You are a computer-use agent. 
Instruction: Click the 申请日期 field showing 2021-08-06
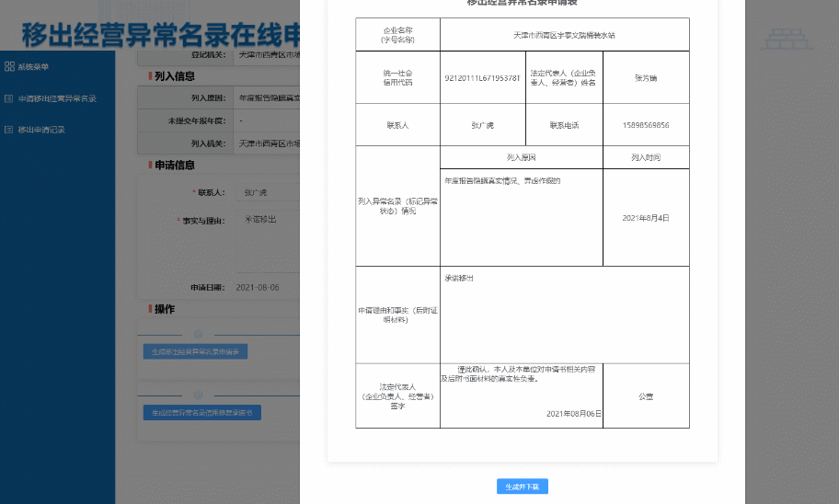[x=267, y=288]
